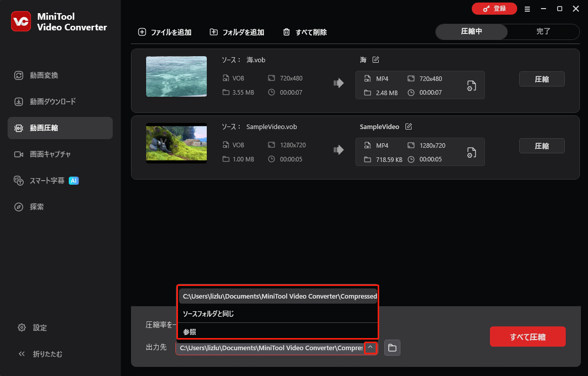
Task: Clear the list with すべて削除
Action: [x=305, y=32]
